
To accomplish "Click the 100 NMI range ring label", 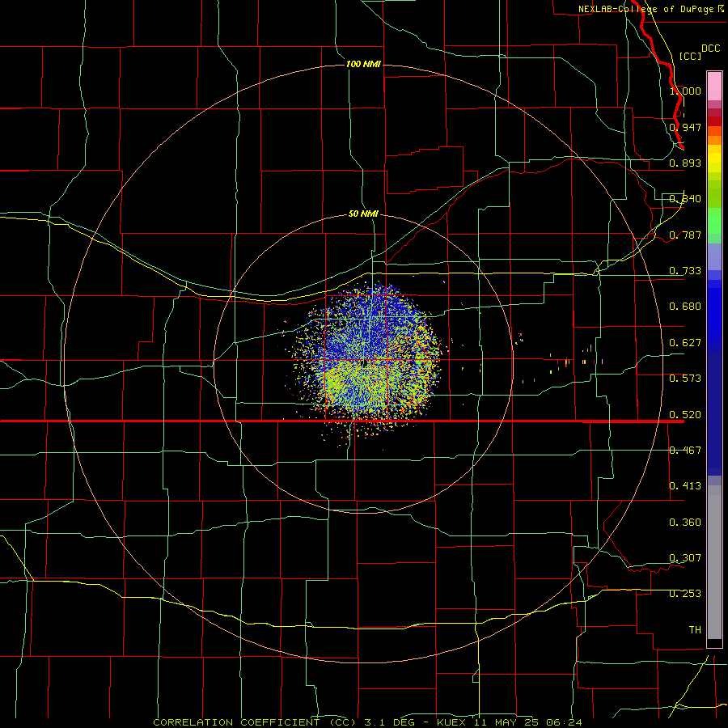I will (363, 64).
